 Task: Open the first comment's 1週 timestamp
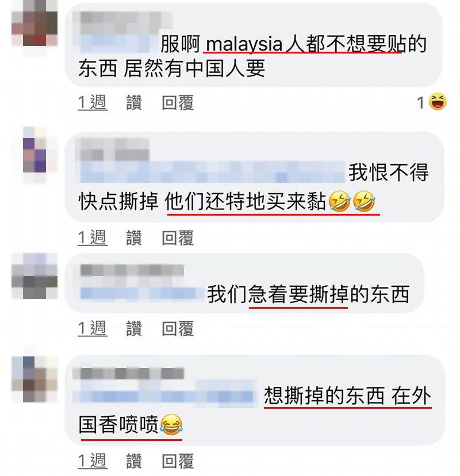pos(93,102)
